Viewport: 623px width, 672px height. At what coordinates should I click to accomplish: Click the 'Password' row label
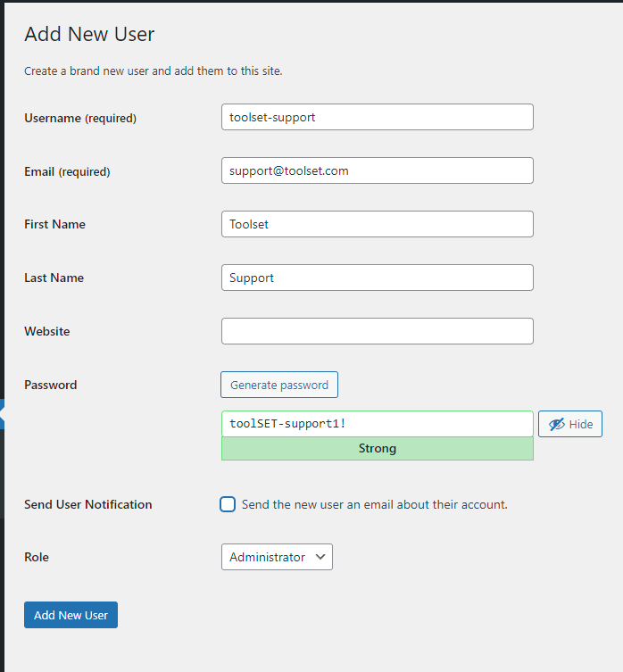[51, 385]
